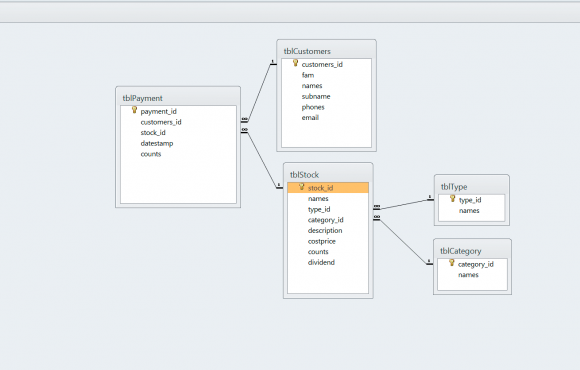Select the phones field in tblCustomers

(326, 107)
